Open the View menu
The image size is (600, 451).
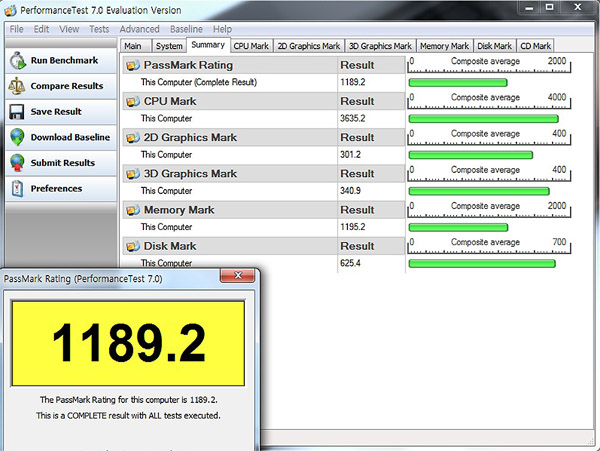click(69, 29)
